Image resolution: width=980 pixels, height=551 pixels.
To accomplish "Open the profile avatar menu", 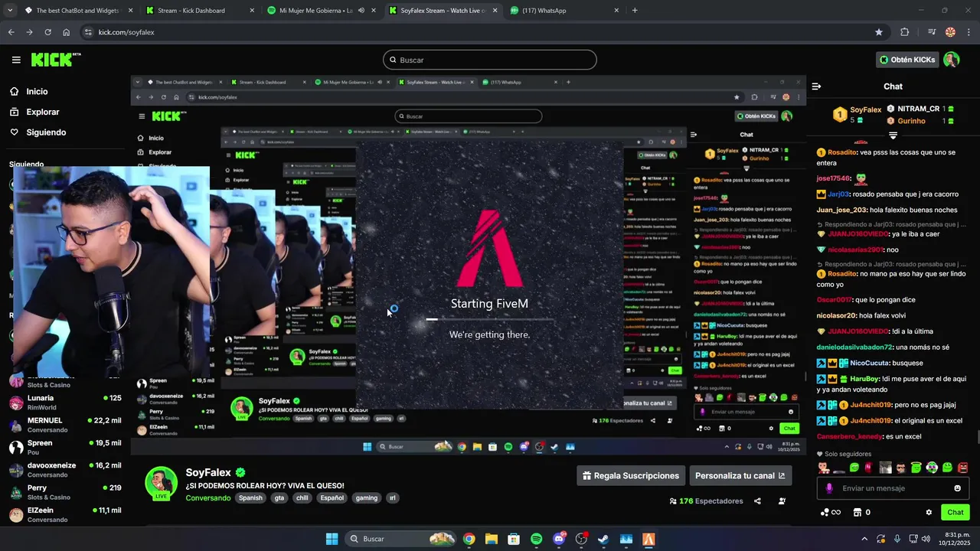I will coord(951,60).
